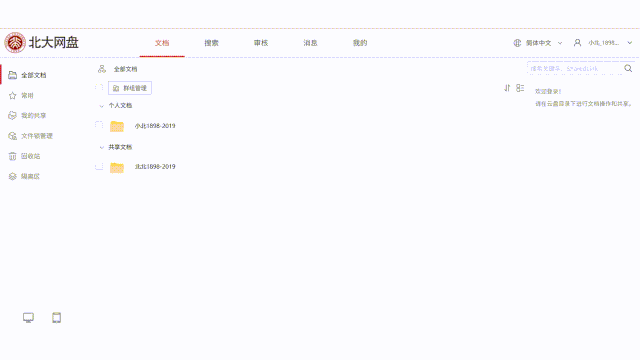Switch to the 搜索 tab

(x=211, y=43)
